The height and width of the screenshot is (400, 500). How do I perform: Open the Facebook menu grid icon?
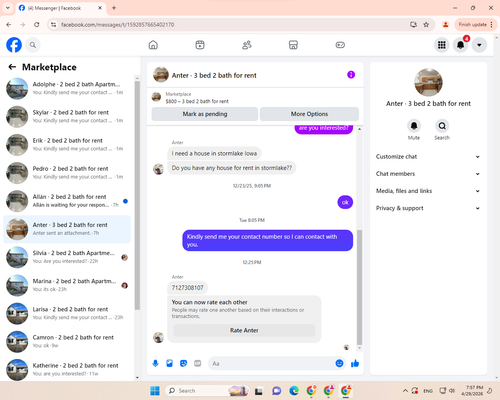point(442,45)
